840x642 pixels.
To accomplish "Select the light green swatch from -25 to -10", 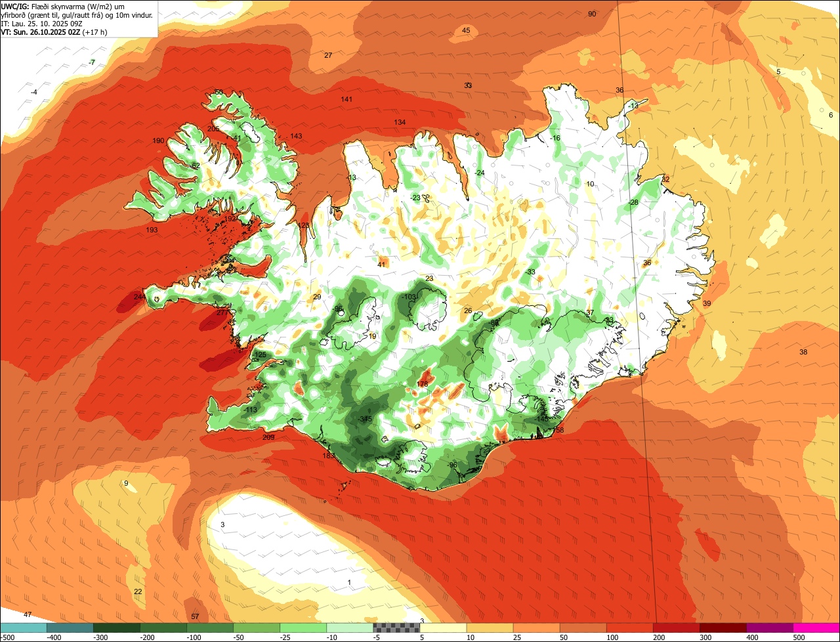I will [303, 628].
